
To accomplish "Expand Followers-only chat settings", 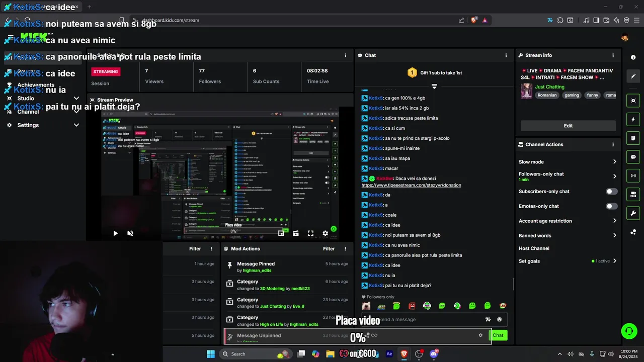I will click(x=614, y=176).
